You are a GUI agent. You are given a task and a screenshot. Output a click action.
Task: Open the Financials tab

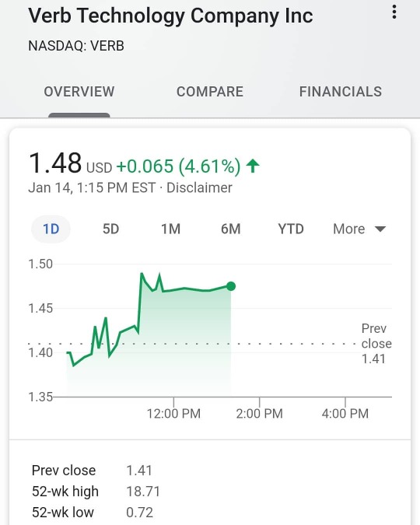point(341,92)
